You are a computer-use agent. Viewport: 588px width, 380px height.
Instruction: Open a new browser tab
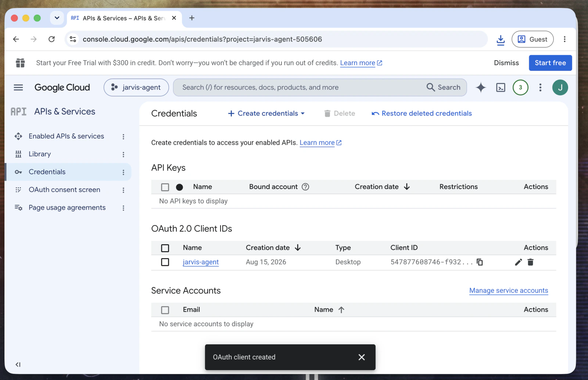[192, 18]
